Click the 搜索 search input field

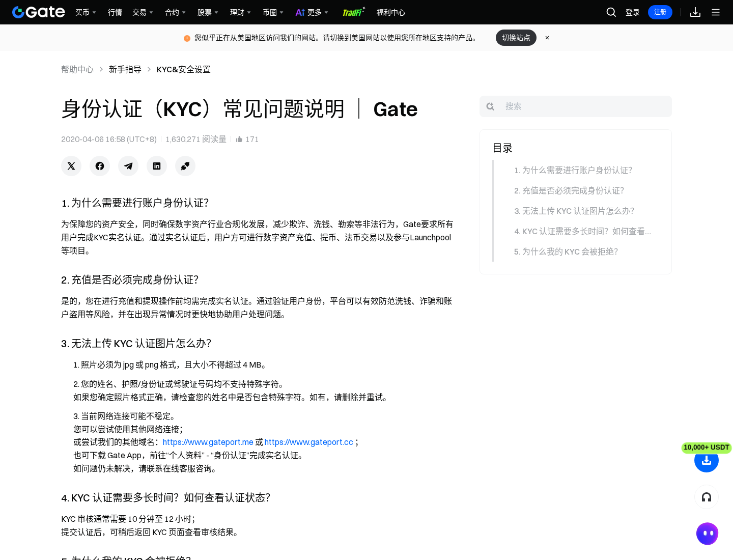point(576,106)
